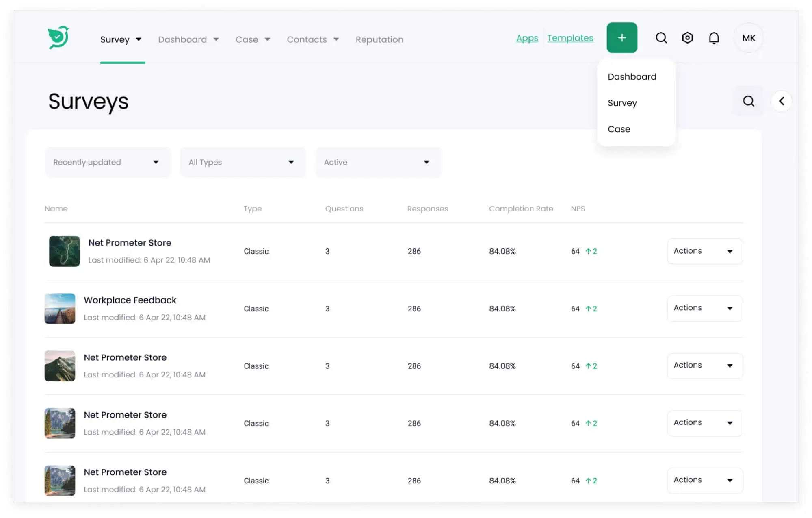Expand the Contacts navigation menu
Image resolution: width=812 pixels, height=518 pixels.
coord(312,39)
